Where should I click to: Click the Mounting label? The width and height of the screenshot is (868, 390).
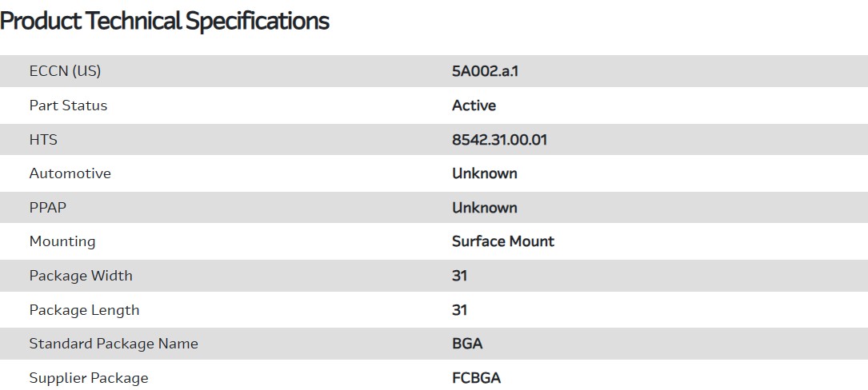pos(62,241)
